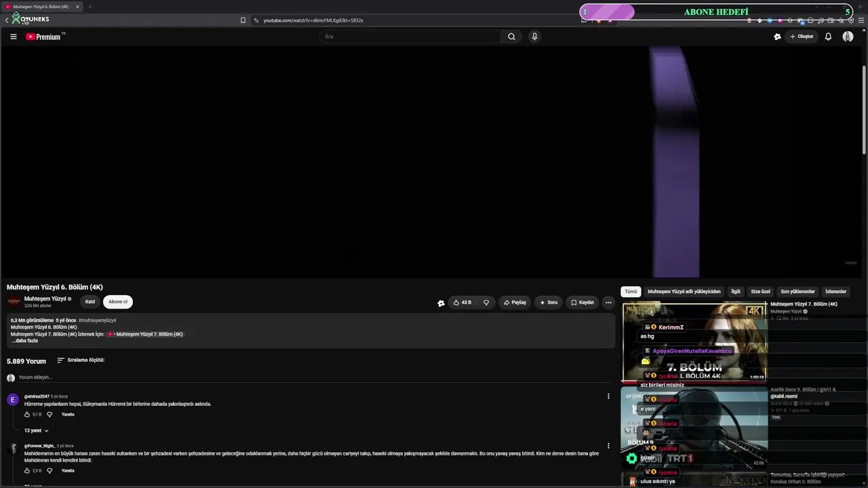Dislike the @elviraa2047 comment
The image size is (868, 488).
50,414
